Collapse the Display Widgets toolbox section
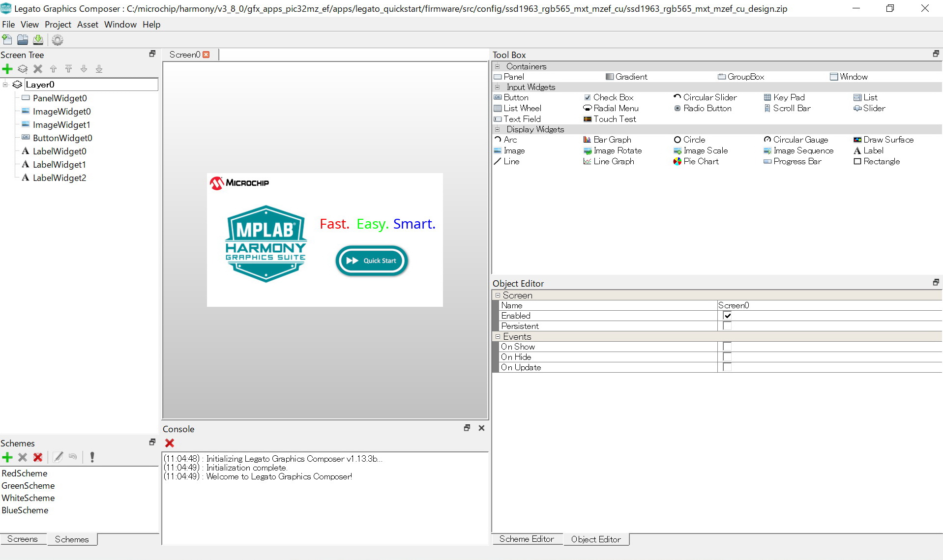 click(x=498, y=129)
